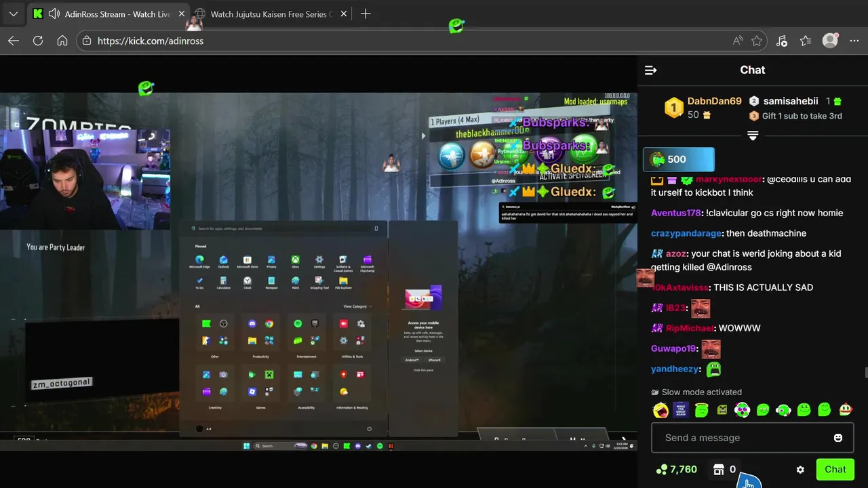This screenshot has height=488, width=868.
Task: Pick the laughing yellow emote
Action: (660, 409)
